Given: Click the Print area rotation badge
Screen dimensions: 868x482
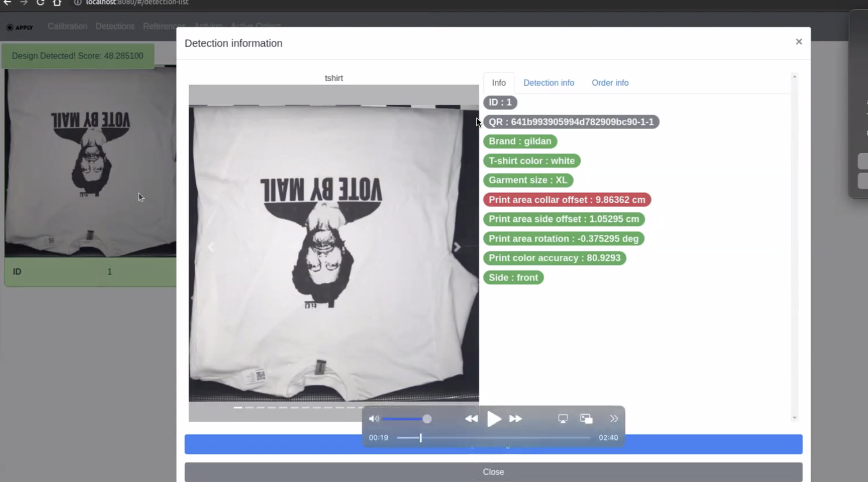Looking at the screenshot, I should pos(564,239).
